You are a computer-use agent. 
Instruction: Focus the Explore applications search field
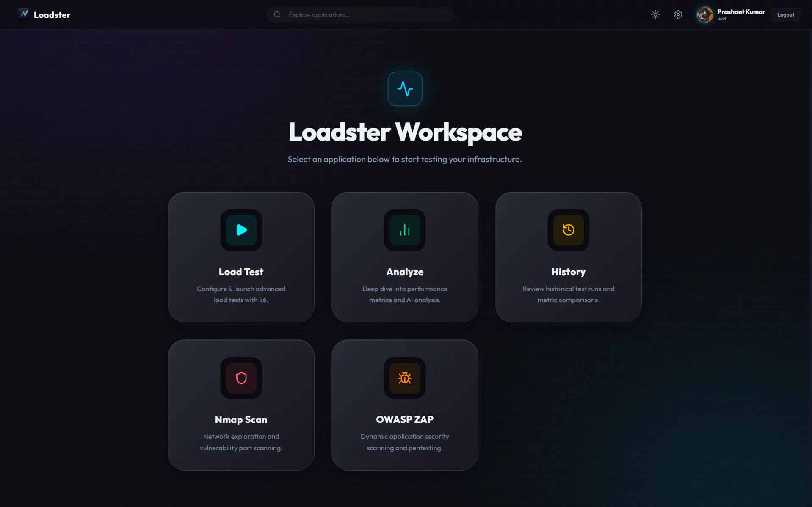click(x=360, y=15)
